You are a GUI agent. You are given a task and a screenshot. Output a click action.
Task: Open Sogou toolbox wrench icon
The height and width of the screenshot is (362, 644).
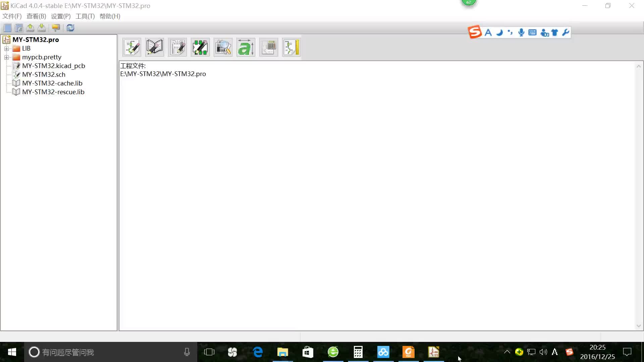(566, 33)
